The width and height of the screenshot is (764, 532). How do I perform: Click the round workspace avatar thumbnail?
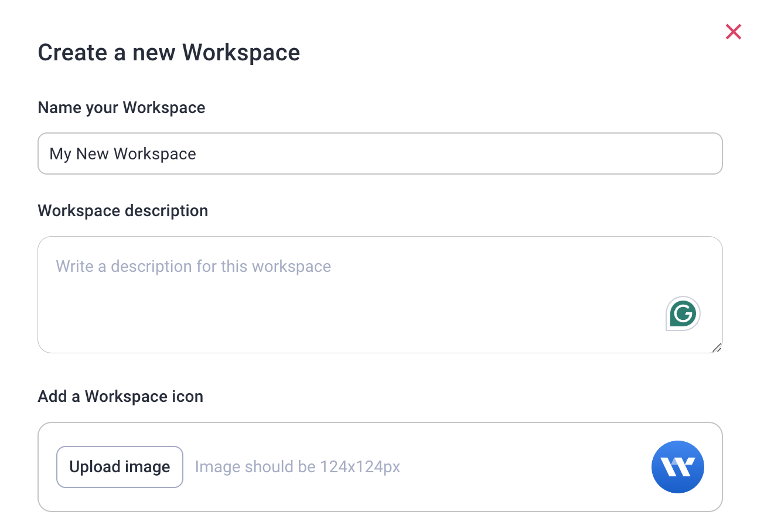point(677,467)
